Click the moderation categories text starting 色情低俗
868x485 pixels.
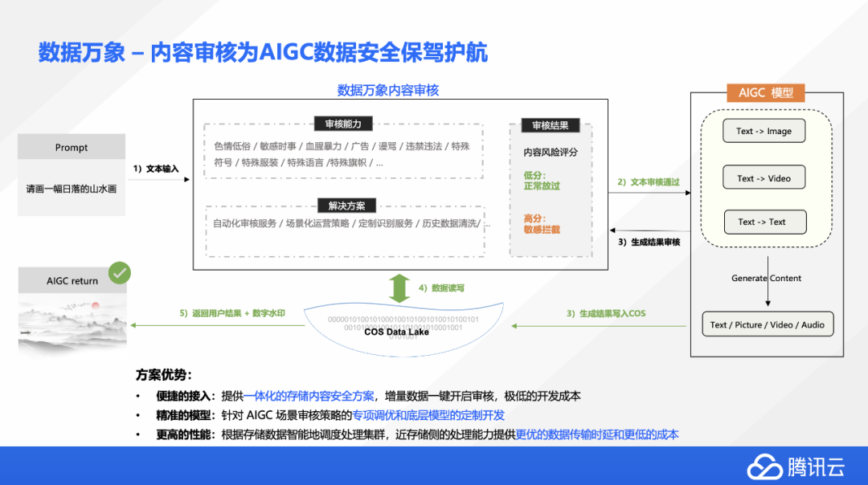(x=342, y=154)
